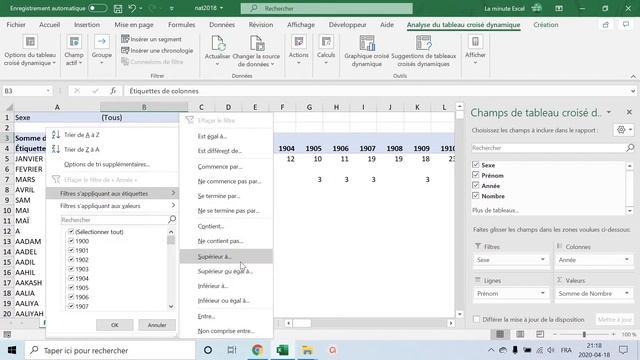Screen dimensions: 640x360
Task: Open the Année columns zone dropdown
Action: (627, 260)
